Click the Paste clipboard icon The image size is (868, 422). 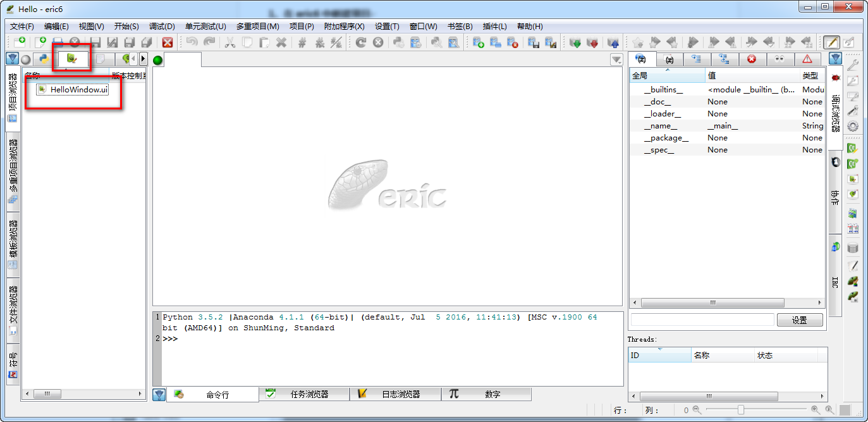264,42
